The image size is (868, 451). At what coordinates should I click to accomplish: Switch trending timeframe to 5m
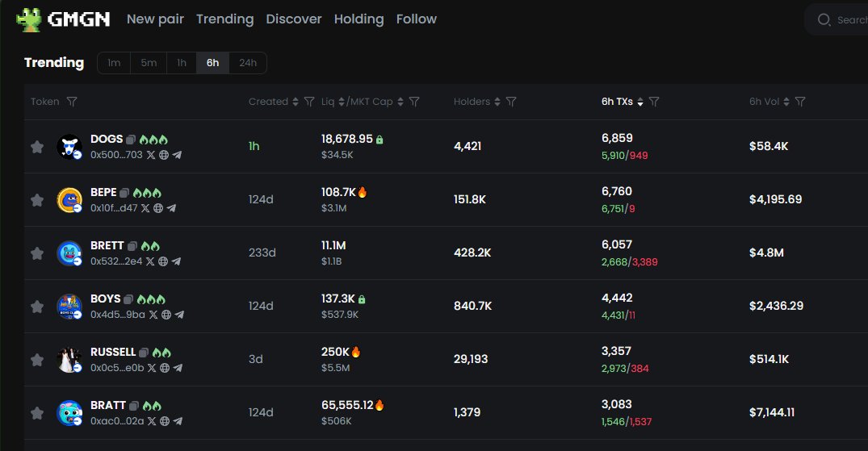[149, 63]
